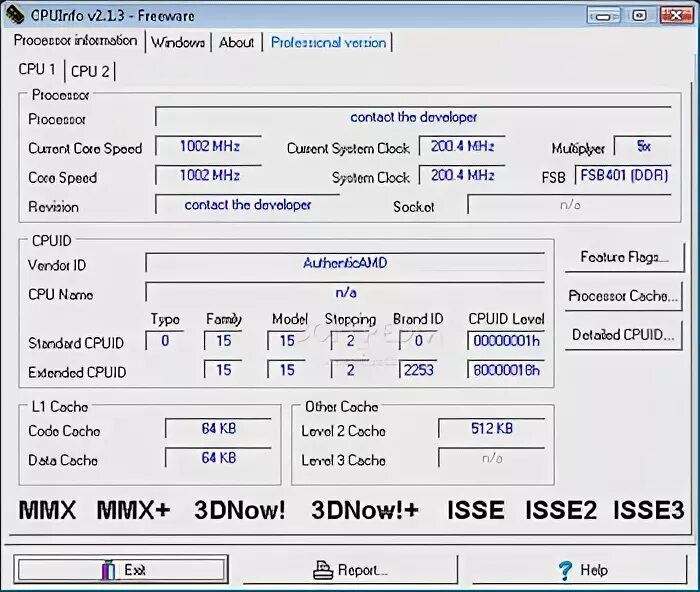Close the CPUInfo window
Screen dimensions: 700x592
(x=676, y=16)
